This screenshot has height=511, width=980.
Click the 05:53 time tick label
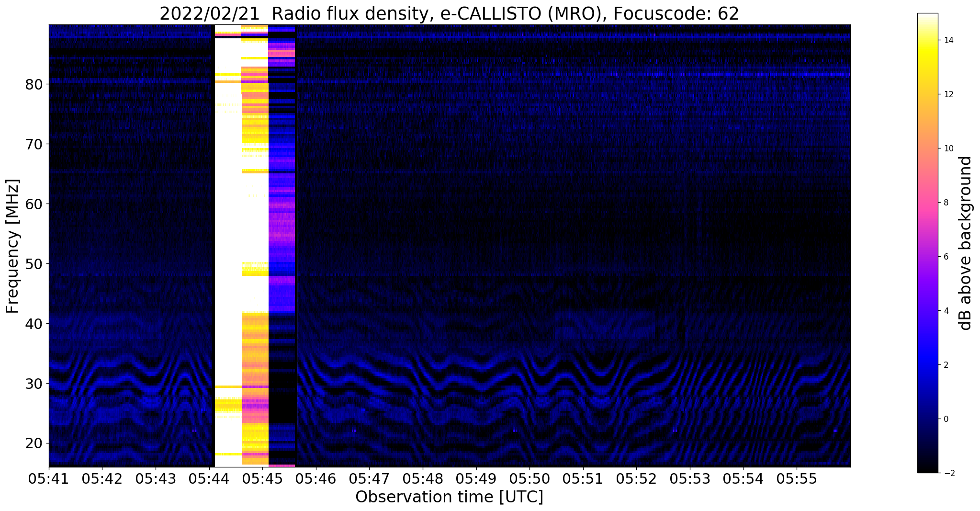click(x=690, y=478)
